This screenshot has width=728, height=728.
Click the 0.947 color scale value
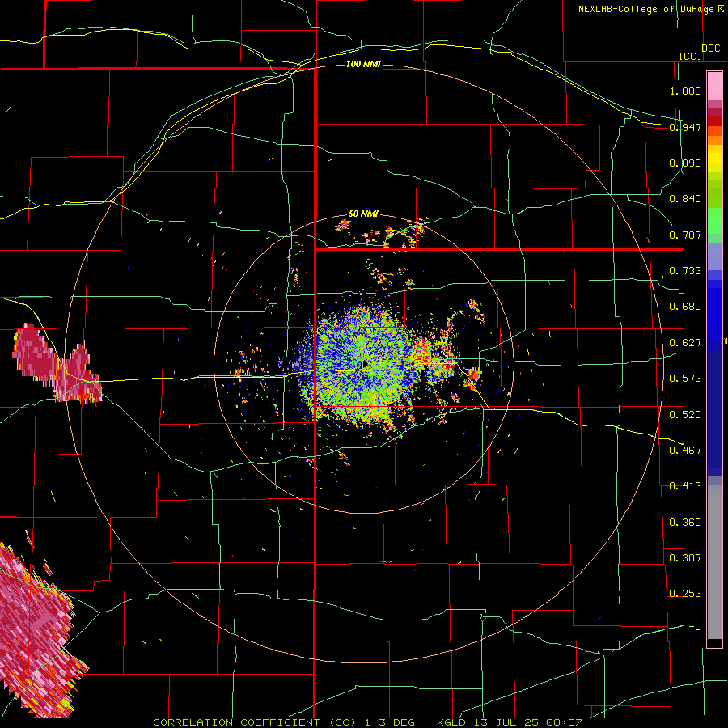click(x=685, y=127)
